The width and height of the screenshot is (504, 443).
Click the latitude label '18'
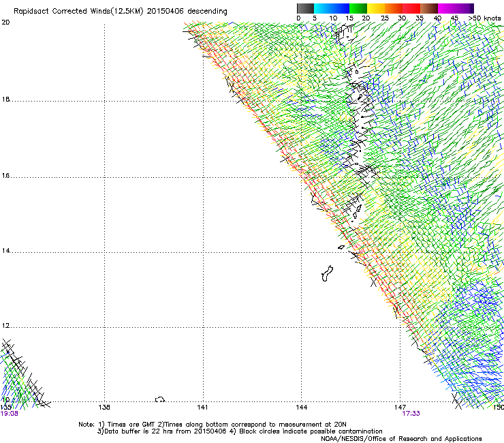[5, 100]
